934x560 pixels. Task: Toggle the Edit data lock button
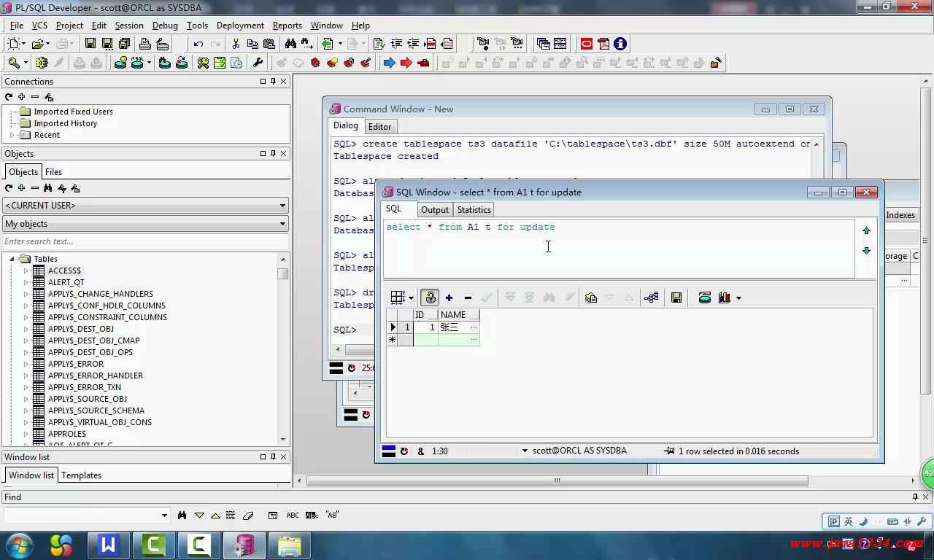pos(431,297)
